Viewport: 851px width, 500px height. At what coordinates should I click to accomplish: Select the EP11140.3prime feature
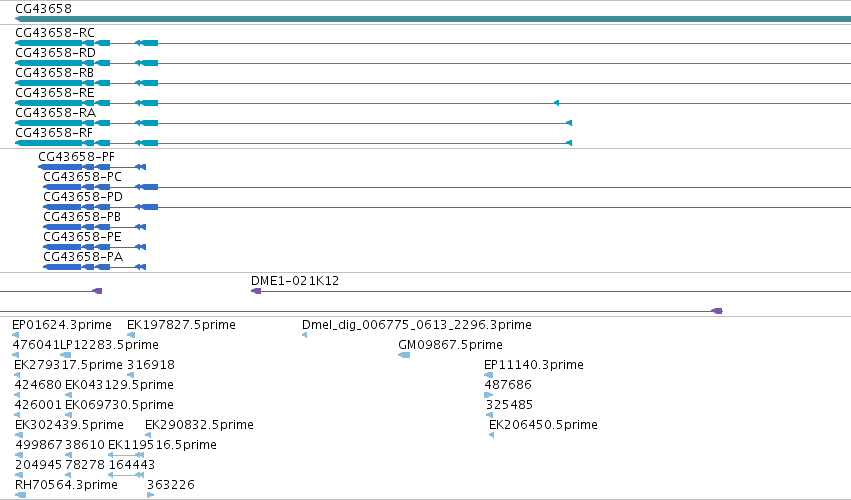click(534, 365)
